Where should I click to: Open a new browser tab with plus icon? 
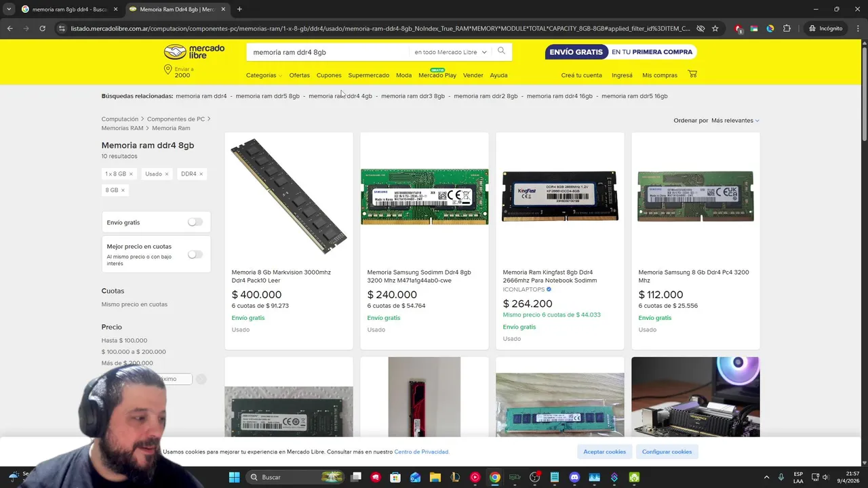[x=239, y=9]
